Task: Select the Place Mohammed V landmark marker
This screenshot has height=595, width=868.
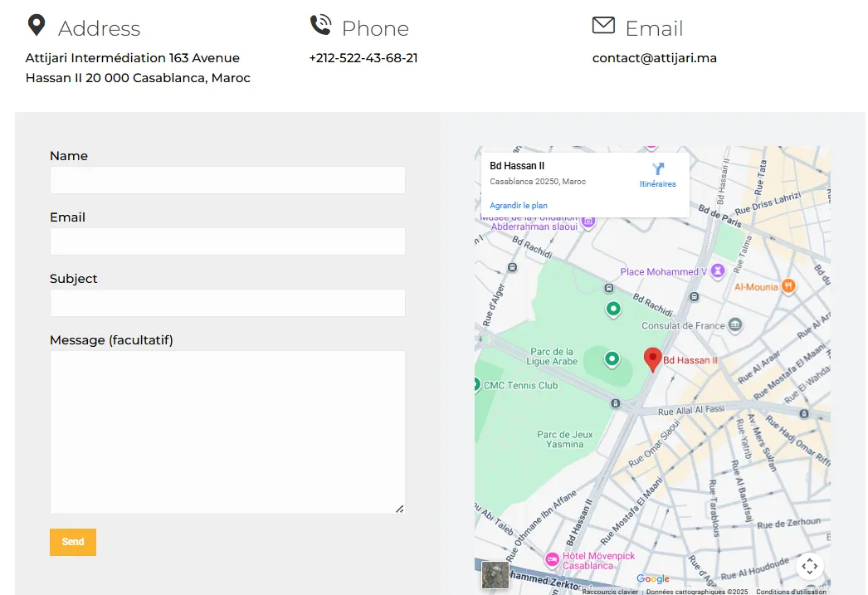Action: tap(718, 271)
